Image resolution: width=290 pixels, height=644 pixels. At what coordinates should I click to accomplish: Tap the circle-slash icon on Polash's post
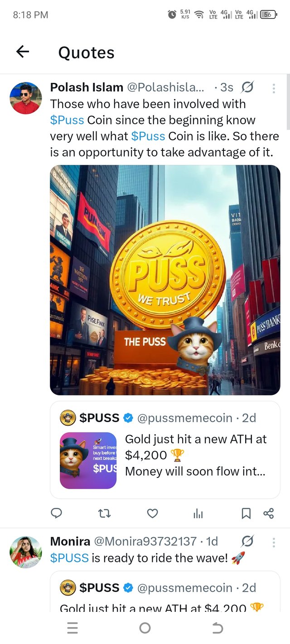[x=247, y=87]
